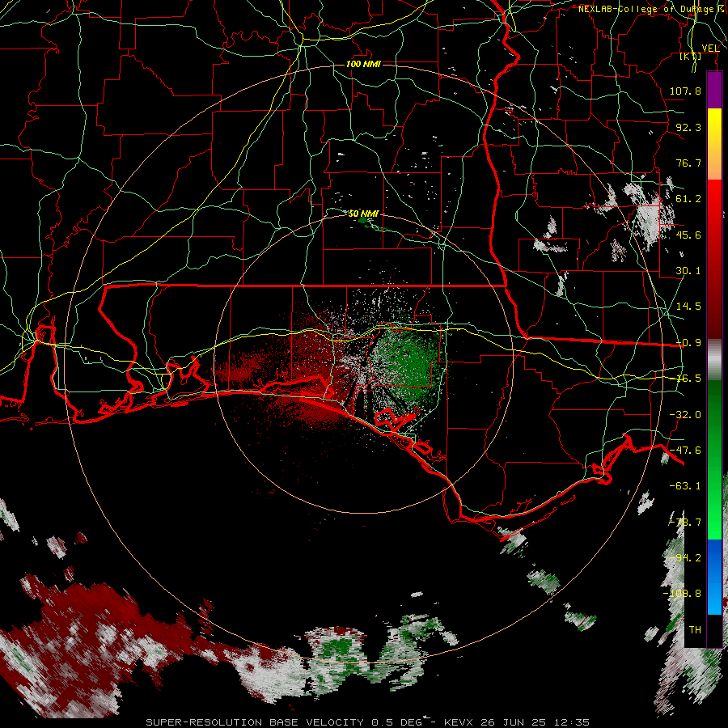Screen dimensions: 728x728
Task: Select the -78.7 scale value
Action: [685, 523]
